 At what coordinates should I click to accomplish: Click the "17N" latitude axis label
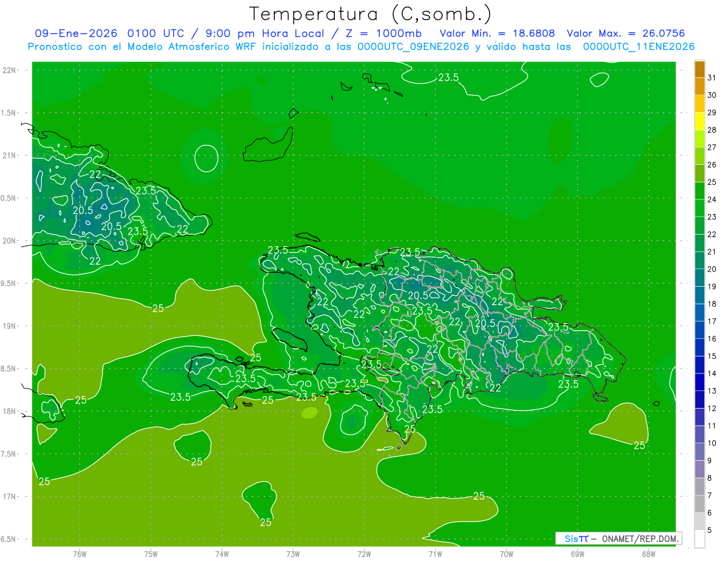pos(9,497)
